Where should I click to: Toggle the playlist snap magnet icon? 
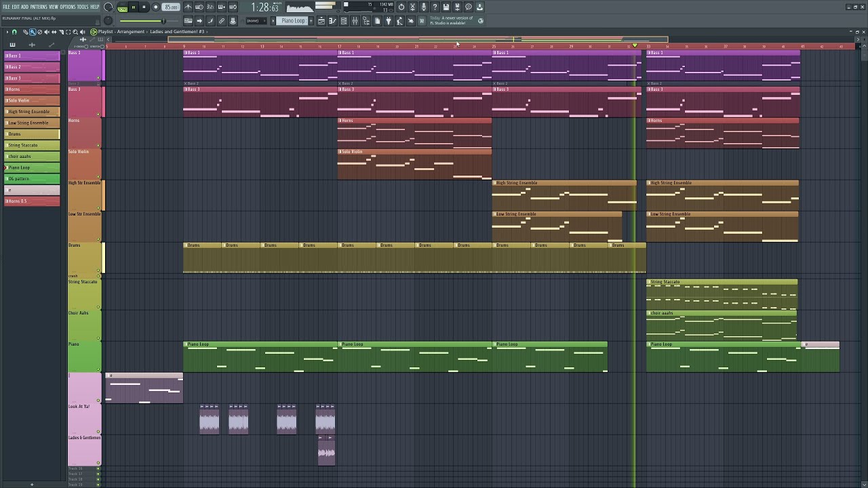click(14, 32)
